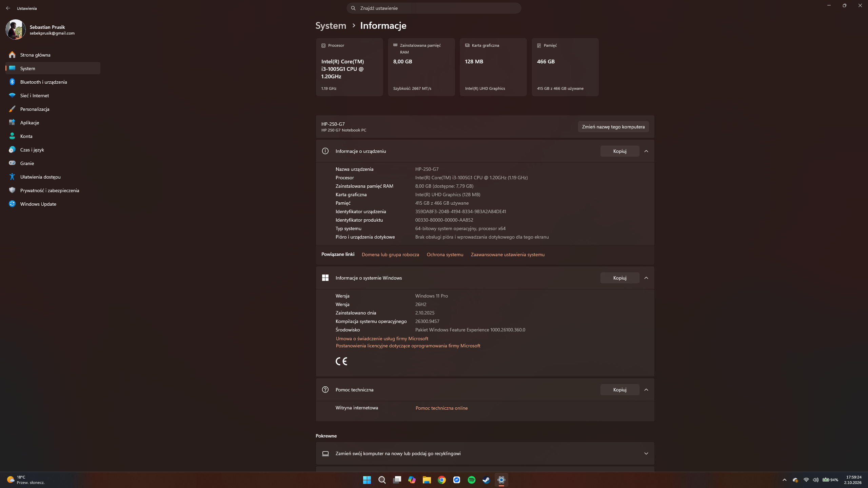Open the Windows Start menu
This screenshot has width=868, height=488.
367,480
